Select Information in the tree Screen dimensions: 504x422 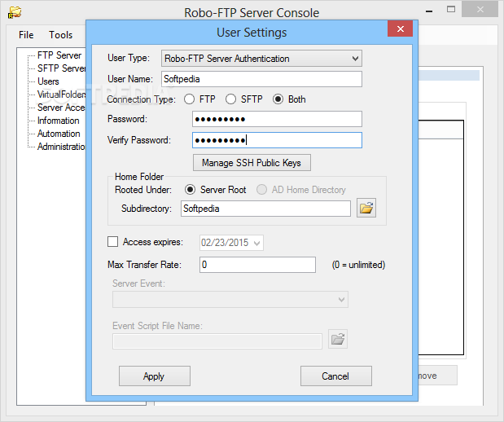click(58, 121)
